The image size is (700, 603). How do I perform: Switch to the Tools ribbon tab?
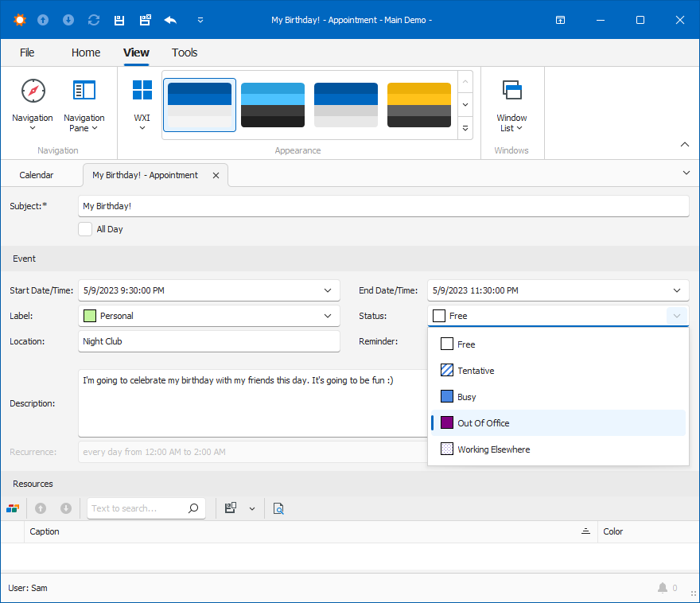185,53
